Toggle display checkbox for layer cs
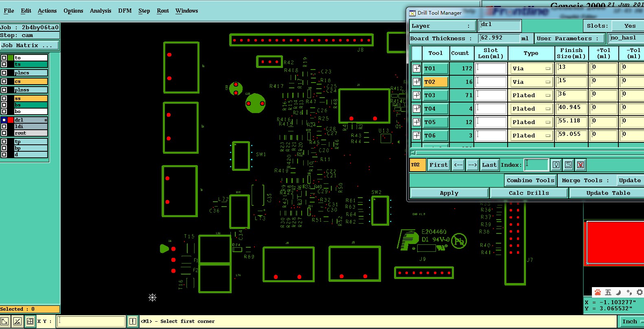The width and height of the screenshot is (644, 329). tap(4, 81)
